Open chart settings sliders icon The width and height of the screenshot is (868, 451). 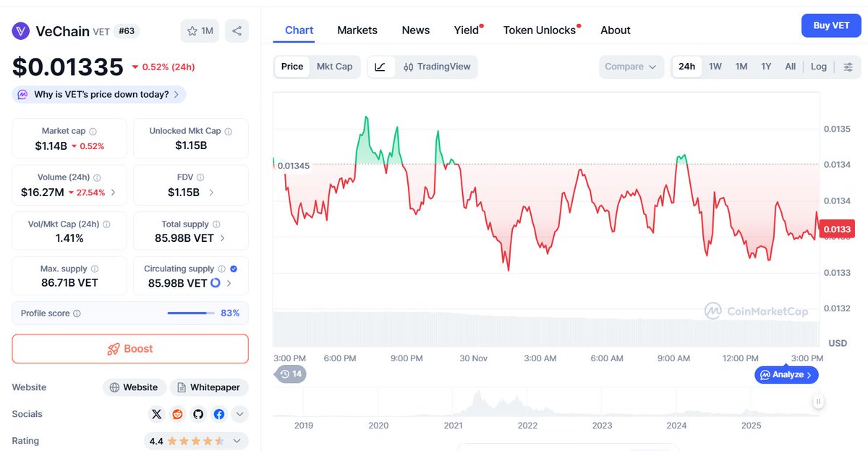[848, 67]
